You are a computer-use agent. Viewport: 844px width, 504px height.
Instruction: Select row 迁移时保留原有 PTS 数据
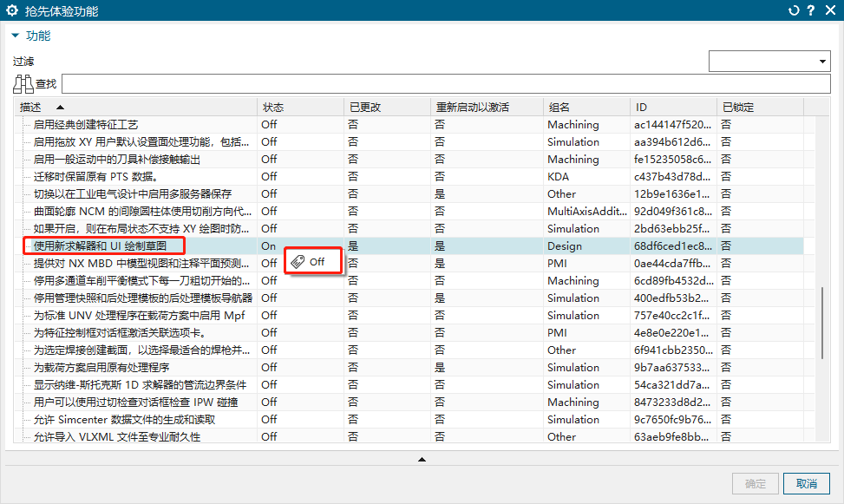[95, 177]
